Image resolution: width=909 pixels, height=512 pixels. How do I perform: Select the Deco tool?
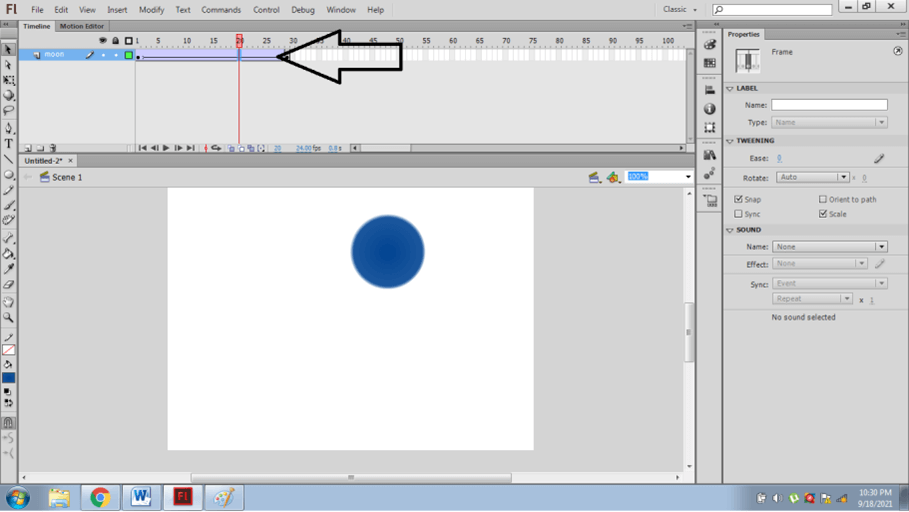pyautogui.click(x=8, y=220)
